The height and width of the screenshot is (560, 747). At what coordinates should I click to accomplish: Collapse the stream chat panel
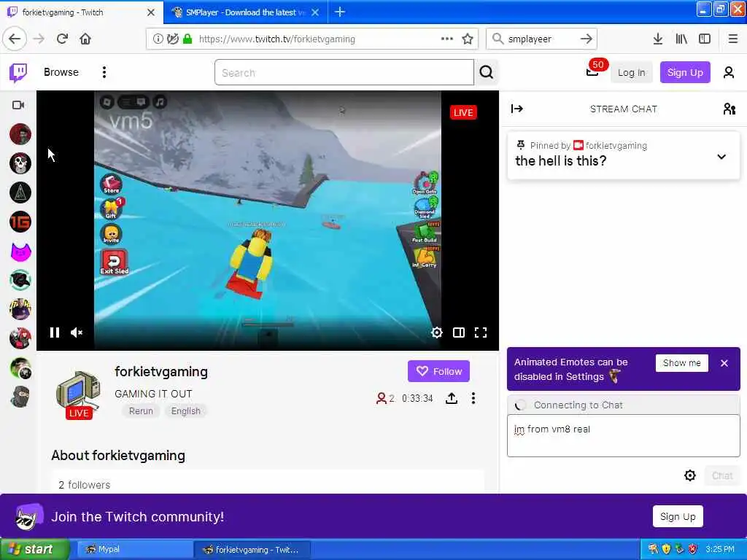[517, 109]
